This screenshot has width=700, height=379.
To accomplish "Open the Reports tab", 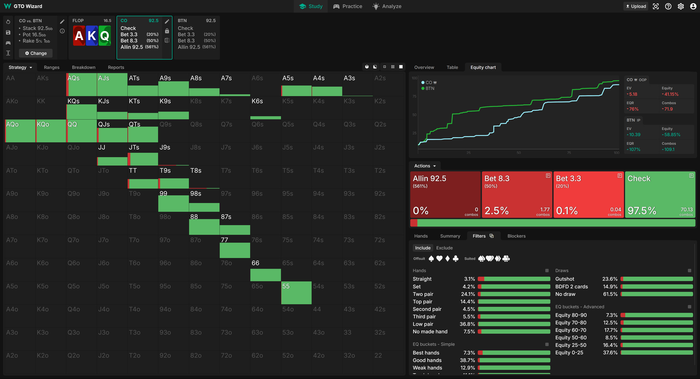I will point(116,67).
